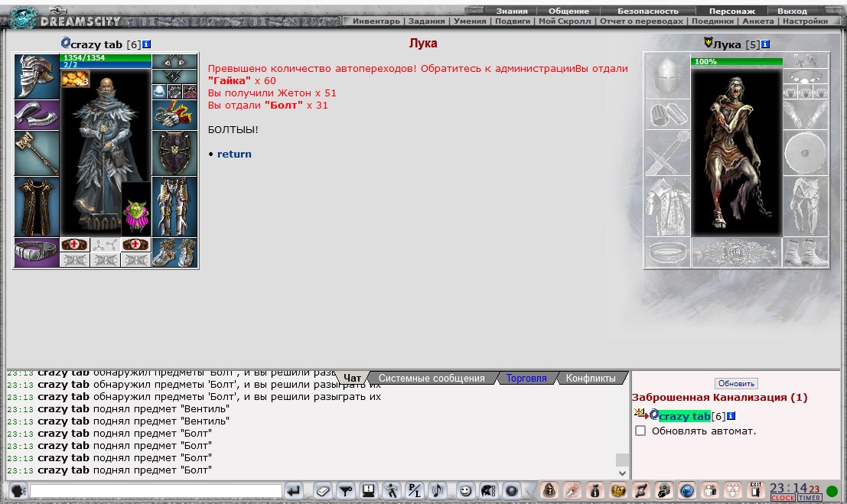The height and width of the screenshot is (504, 847).
Task: Click crazy tab's equipped belt slot
Action: point(37,253)
